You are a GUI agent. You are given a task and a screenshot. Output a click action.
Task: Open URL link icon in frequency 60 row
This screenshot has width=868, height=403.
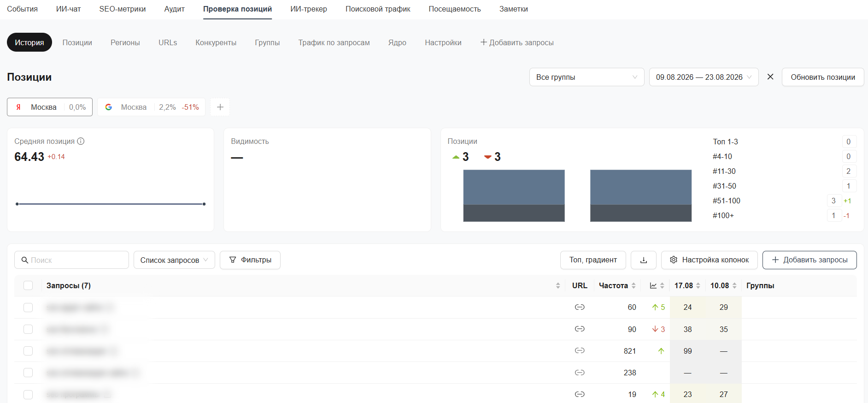(x=580, y=307)
